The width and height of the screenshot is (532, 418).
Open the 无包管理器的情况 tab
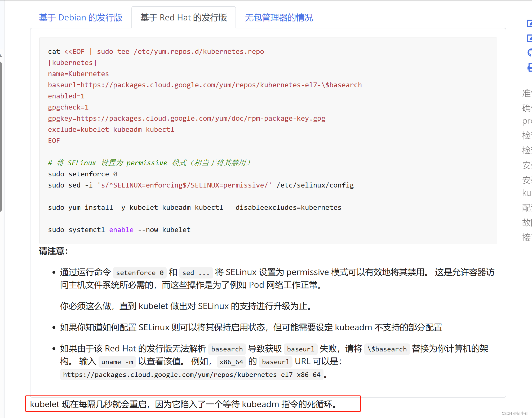click(279, 18)
